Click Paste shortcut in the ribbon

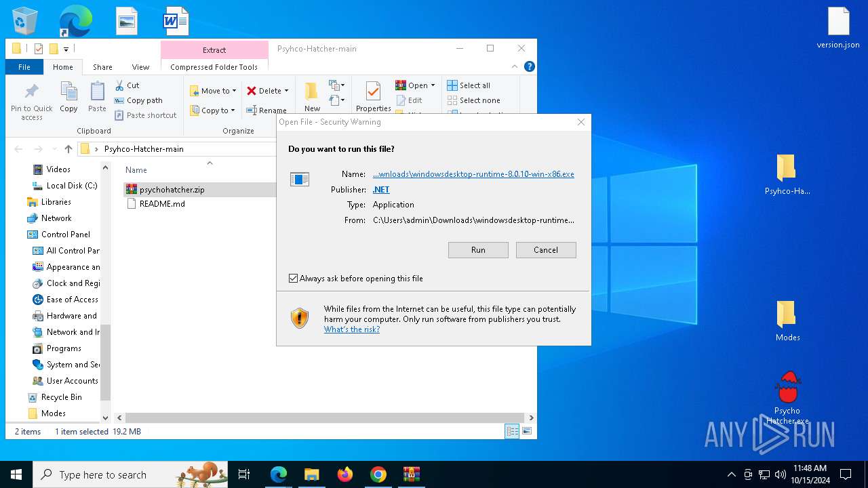coord(145,115)
